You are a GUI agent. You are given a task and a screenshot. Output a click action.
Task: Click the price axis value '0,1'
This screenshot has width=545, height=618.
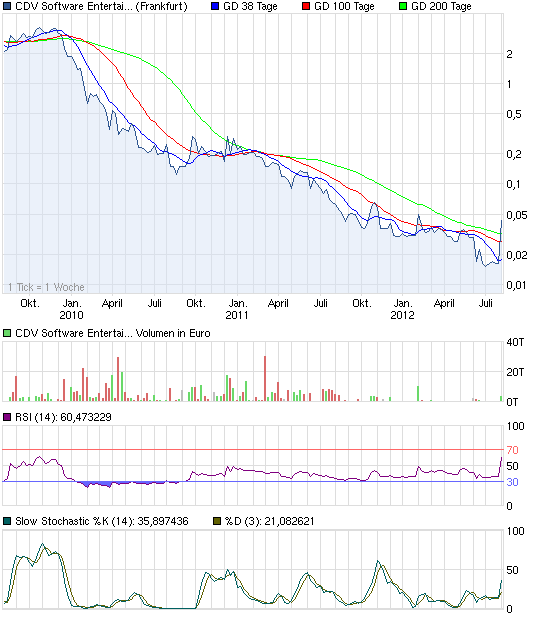click(x=513, y=184)
